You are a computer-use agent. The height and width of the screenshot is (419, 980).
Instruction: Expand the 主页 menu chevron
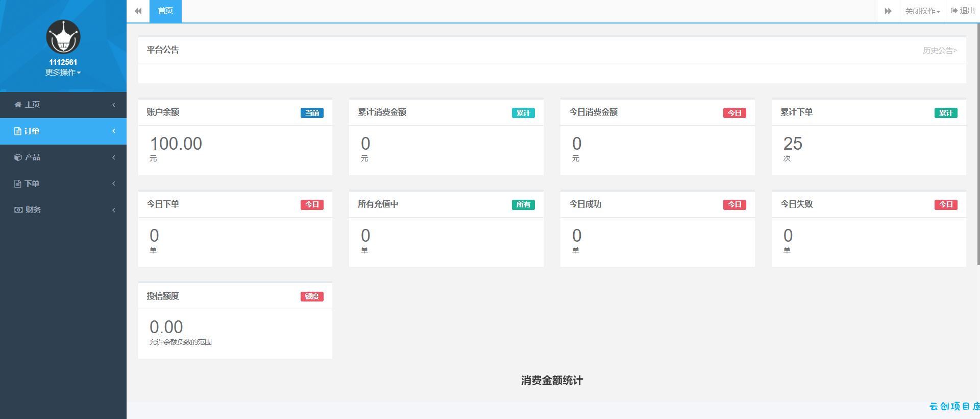(114, 105)
